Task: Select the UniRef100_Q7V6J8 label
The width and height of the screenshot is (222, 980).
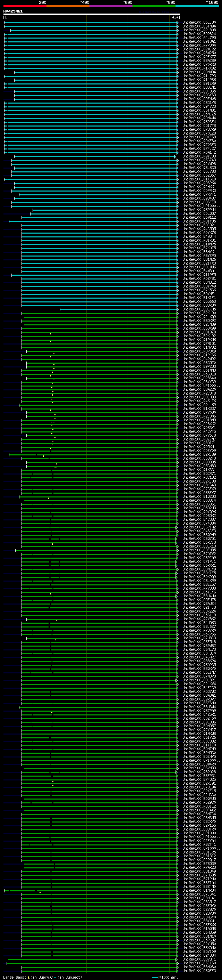Action: point(199,435)
